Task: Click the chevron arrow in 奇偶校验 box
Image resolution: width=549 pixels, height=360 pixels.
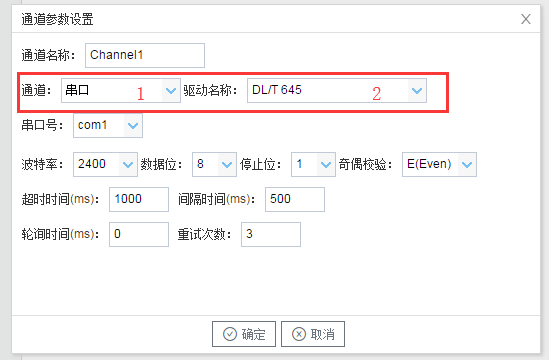Action: coord(467,165)
